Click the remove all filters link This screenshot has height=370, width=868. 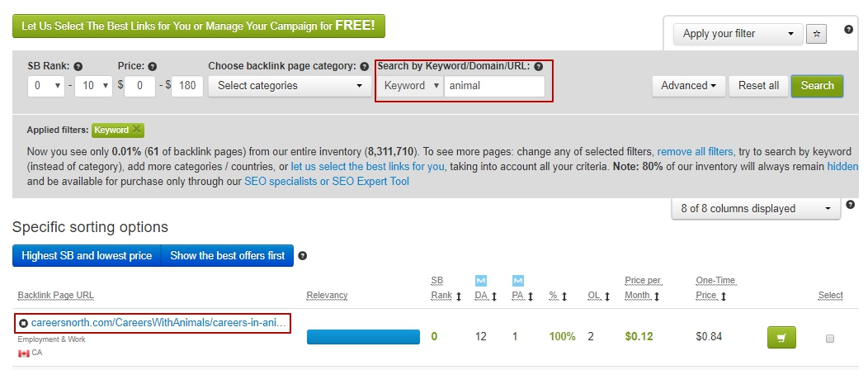point(695,152)
